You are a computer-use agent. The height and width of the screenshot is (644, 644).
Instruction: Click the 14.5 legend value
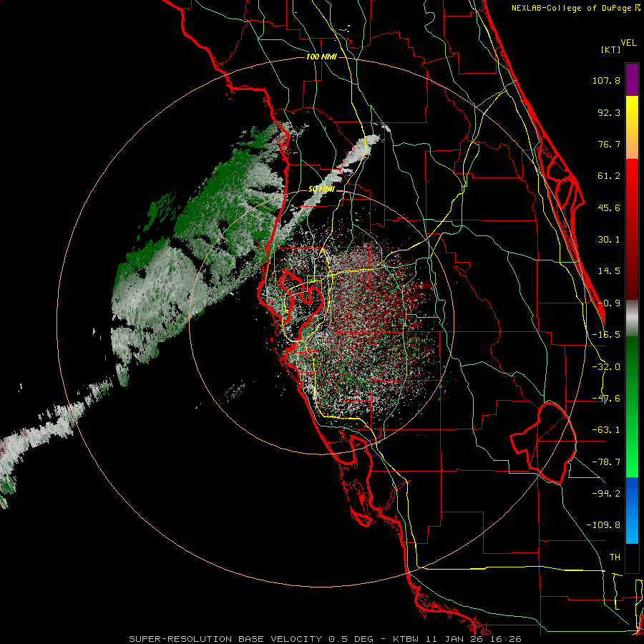[609, 271]
